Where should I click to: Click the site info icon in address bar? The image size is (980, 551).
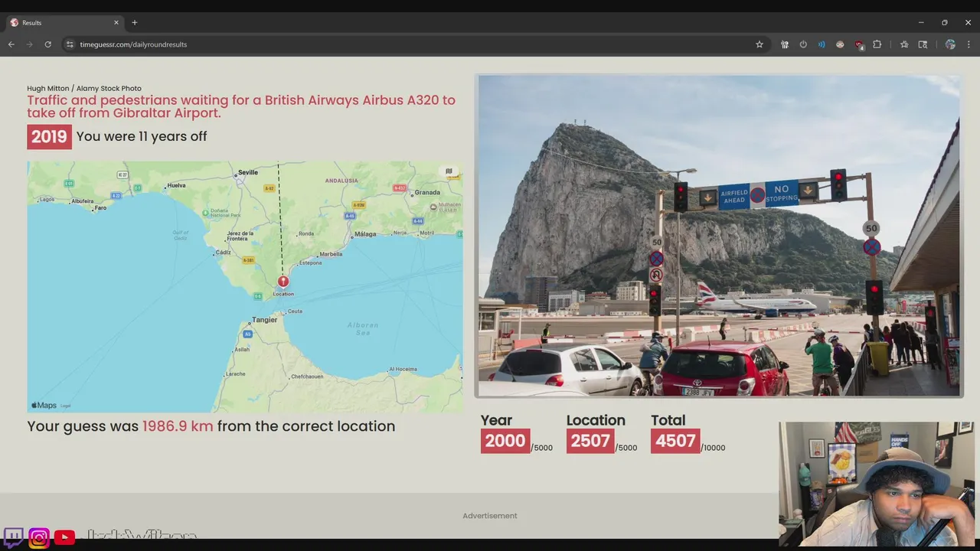[70, 44]
